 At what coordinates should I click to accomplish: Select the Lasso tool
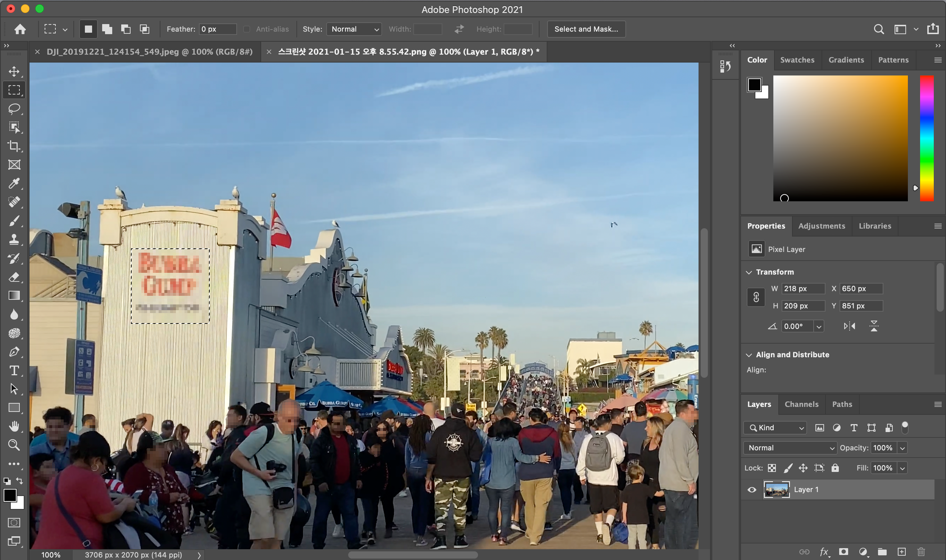click(x=14, y=109)
